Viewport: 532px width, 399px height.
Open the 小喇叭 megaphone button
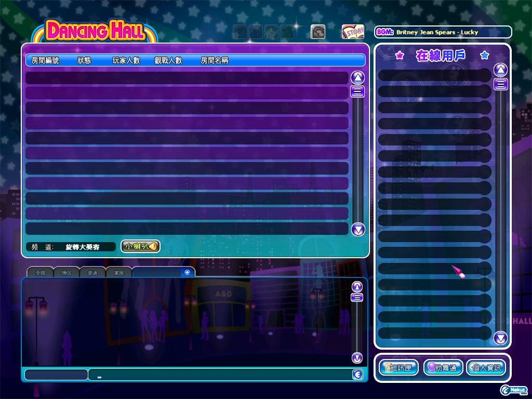[140, 246]
